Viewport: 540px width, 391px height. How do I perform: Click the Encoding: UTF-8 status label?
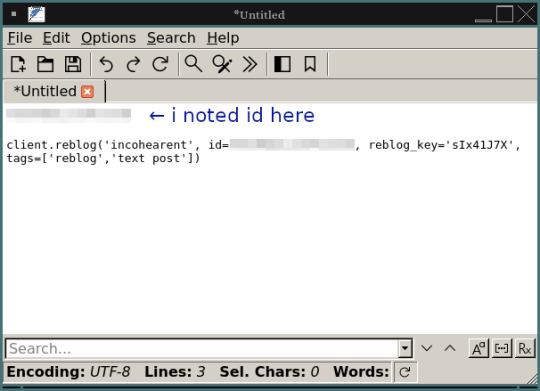point(68,372)
